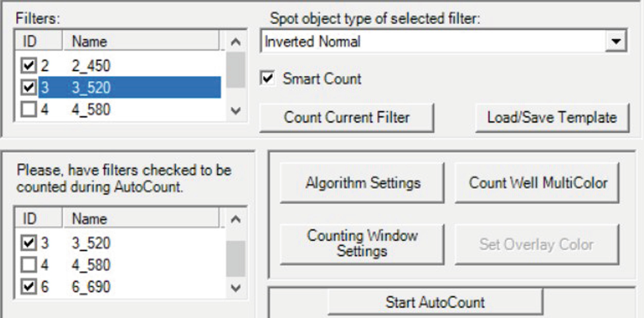The width and height of the screenshot is (644, 318).
Task: Uncheck the 2_450 filter checkbox
Action: (x=29, y=66)
